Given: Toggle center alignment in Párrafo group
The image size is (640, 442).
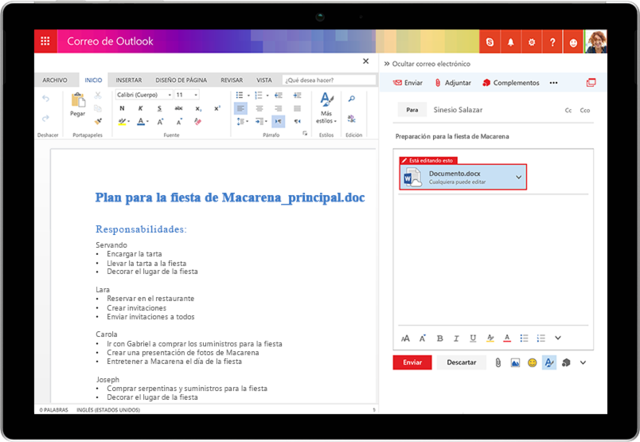Looking at the screenshot, I should click(x=259, y=109).
